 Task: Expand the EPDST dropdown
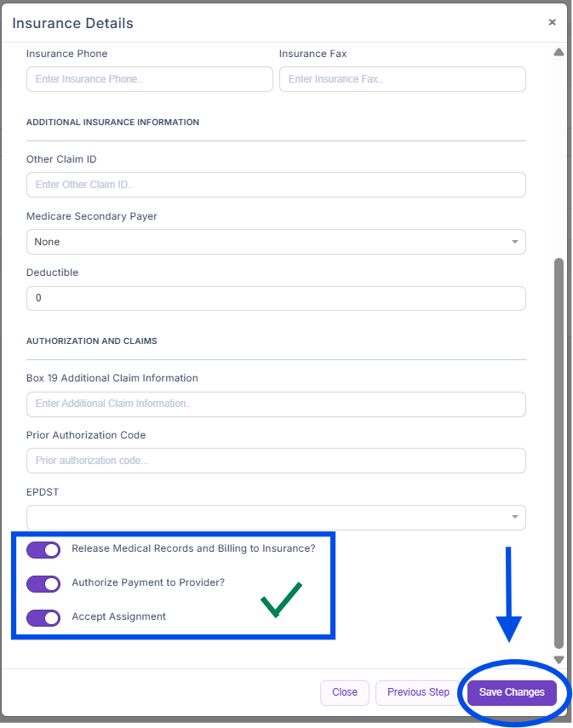275,518
